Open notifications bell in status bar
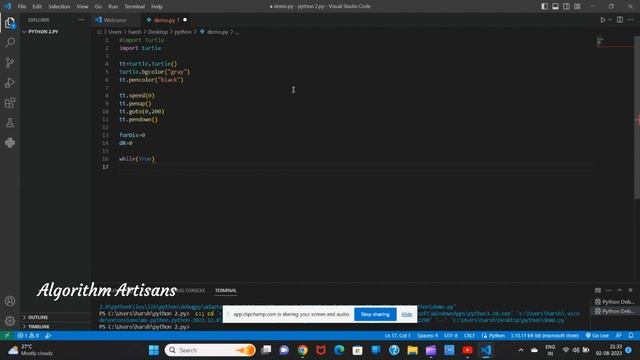The image size is (640, 360). click(x=631, y=336)
